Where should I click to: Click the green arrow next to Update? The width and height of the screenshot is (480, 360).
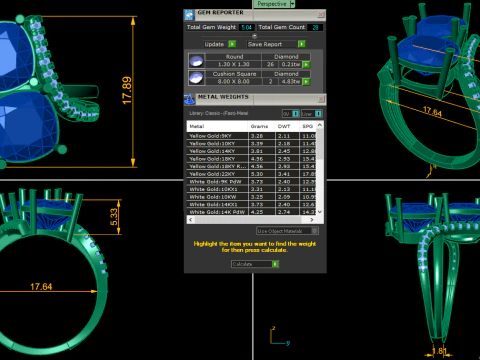tap(232, 44)
